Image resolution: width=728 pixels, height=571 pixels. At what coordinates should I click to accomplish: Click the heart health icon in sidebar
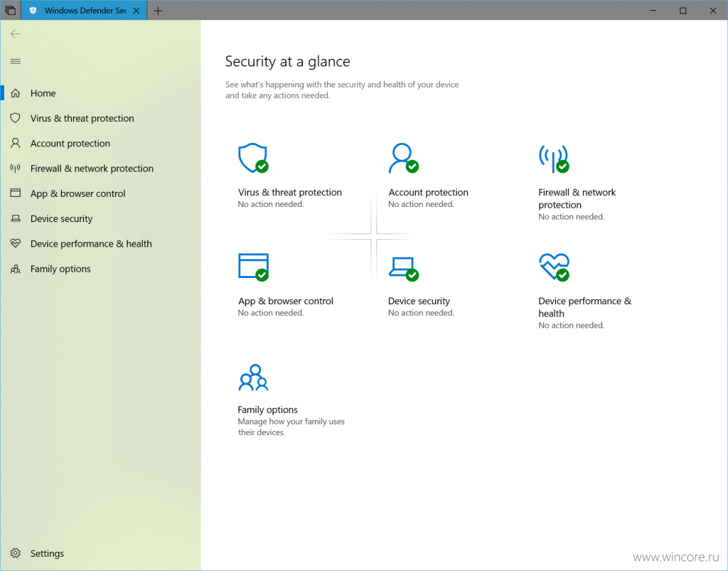click(x=16, y=243)
